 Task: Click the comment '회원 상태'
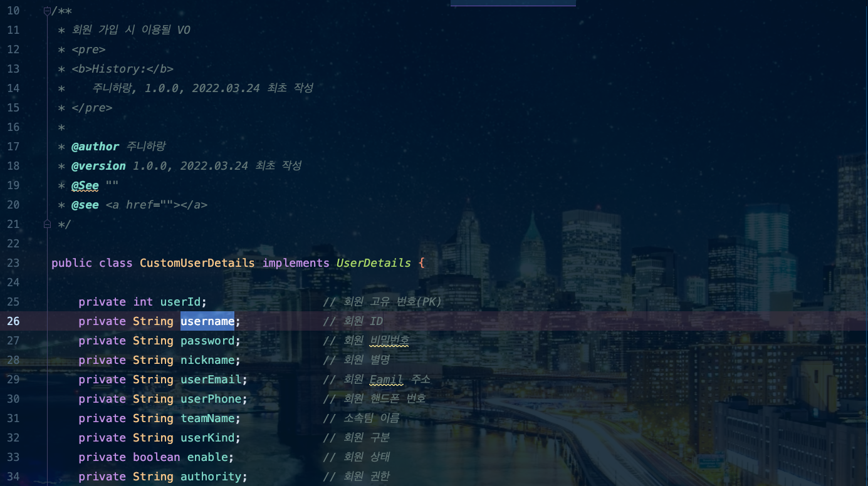click(x=367, y=457)
